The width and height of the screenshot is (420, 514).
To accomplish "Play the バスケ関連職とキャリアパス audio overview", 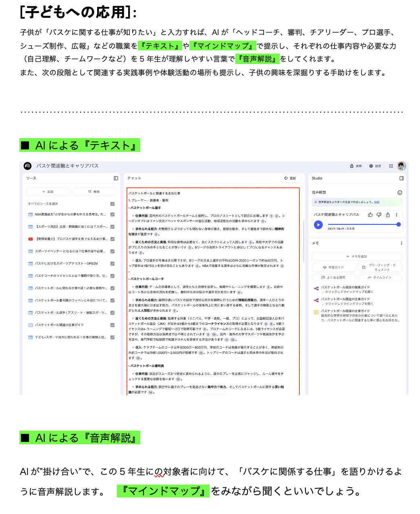I will 318,225.
